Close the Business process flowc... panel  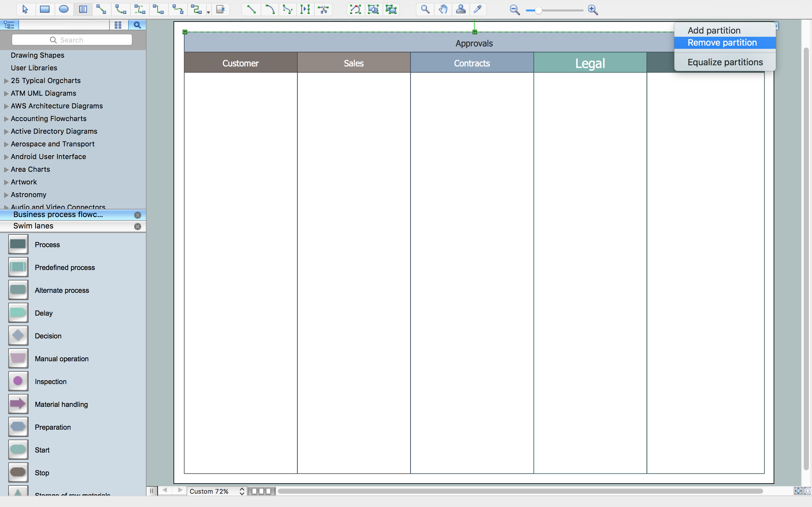point(137,215)
